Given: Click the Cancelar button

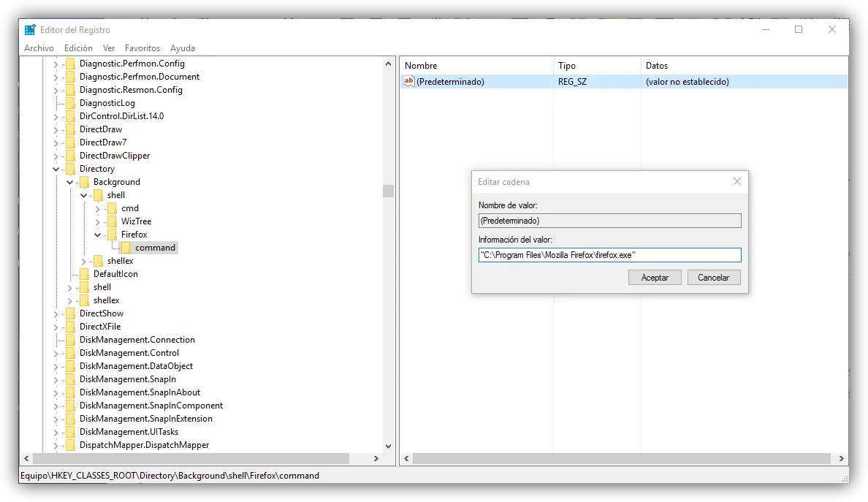Looking at the screenshot, I should point(714,277).
